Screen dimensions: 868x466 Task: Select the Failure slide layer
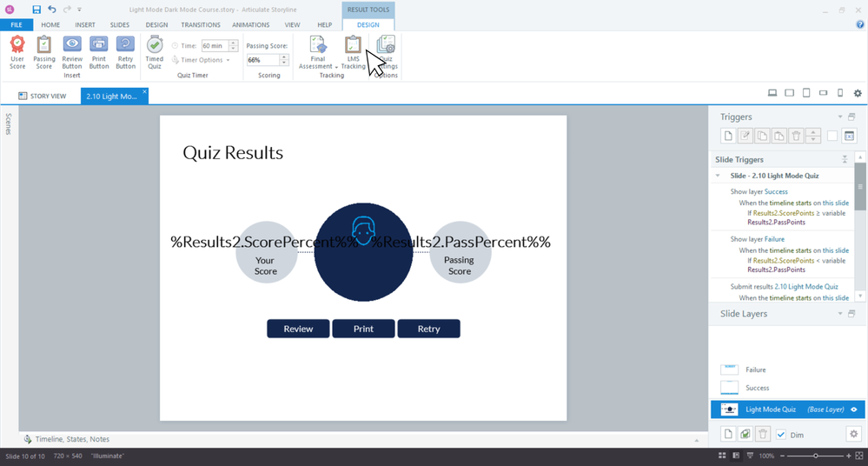tap(786, 369)
